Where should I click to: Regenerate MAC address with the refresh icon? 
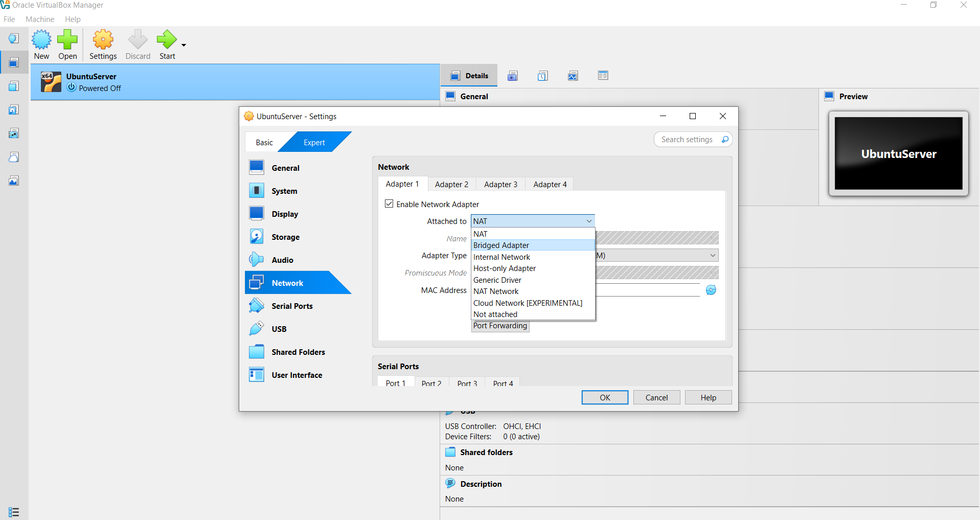coord(711,290)
